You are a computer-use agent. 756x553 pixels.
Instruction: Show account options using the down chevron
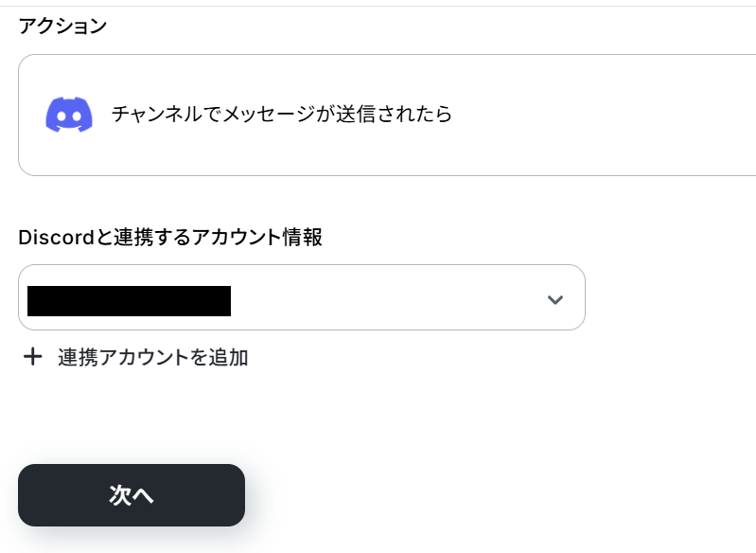click(555, 299)
